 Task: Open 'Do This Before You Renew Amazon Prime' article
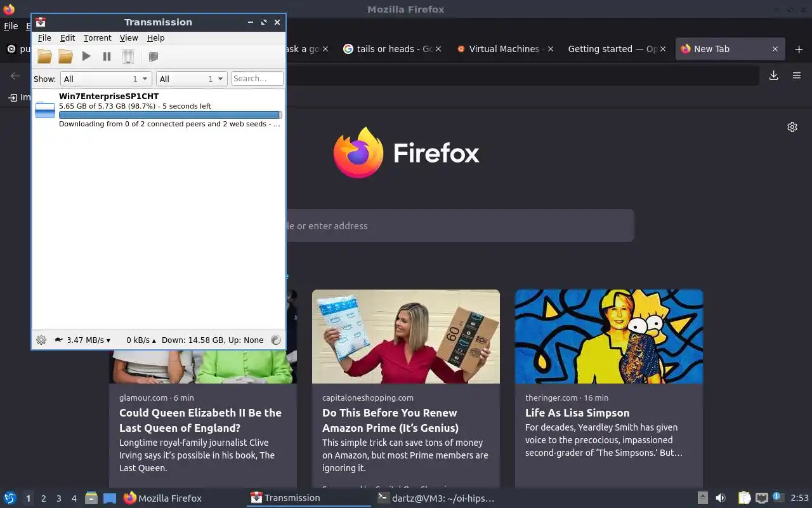point(390,420)
